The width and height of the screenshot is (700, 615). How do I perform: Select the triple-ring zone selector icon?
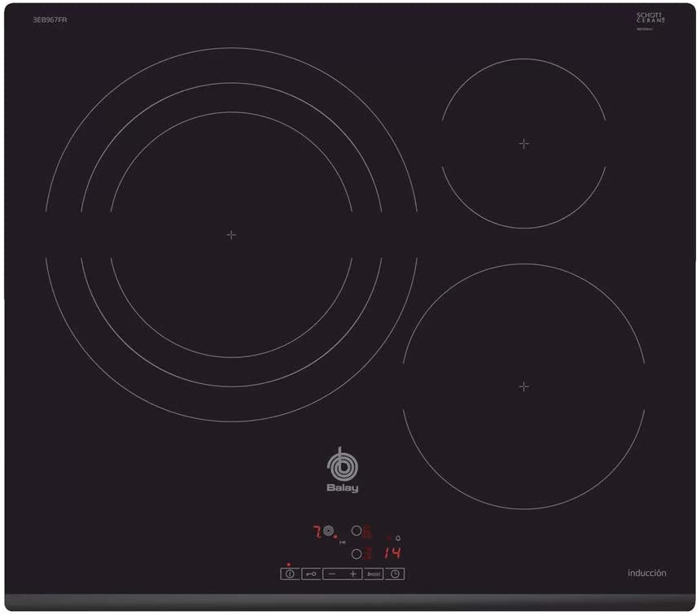click(x=329, y=530)
